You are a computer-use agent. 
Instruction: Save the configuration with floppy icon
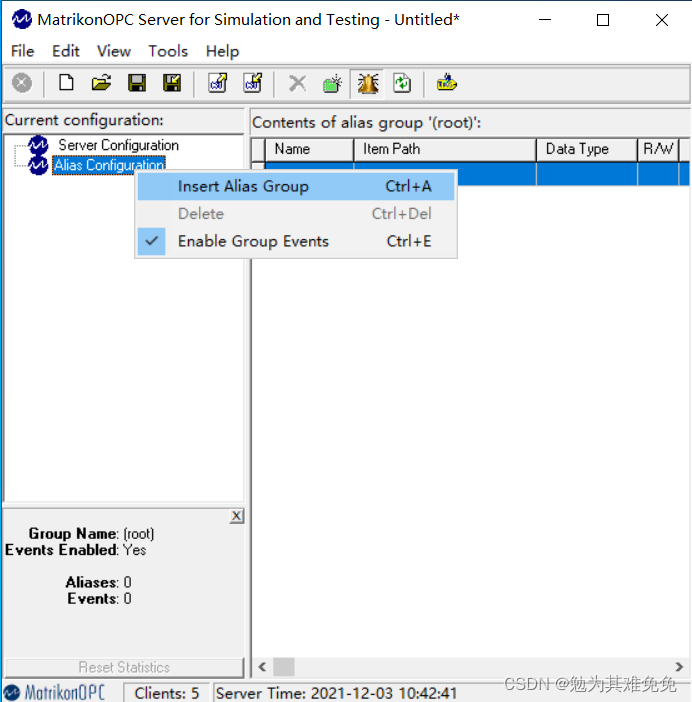[137, 83]
